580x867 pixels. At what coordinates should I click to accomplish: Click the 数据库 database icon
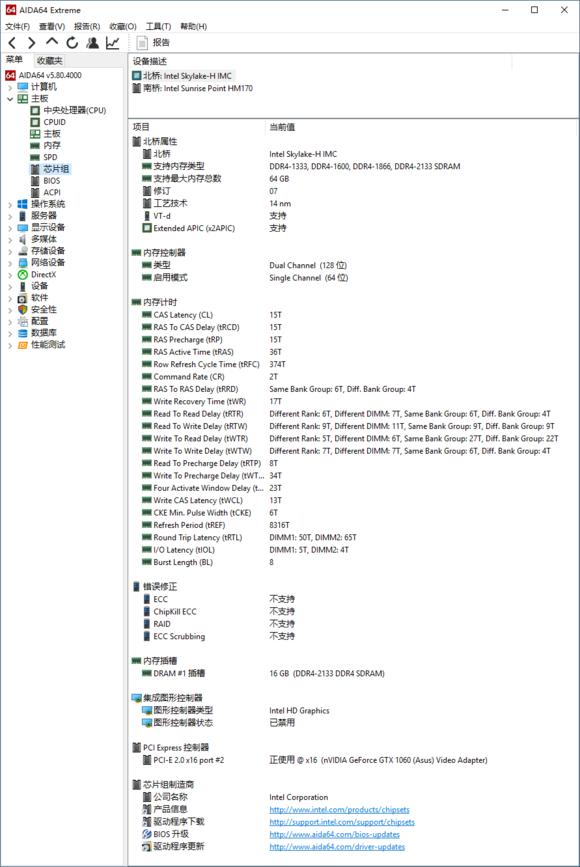(x=23, y=333)
